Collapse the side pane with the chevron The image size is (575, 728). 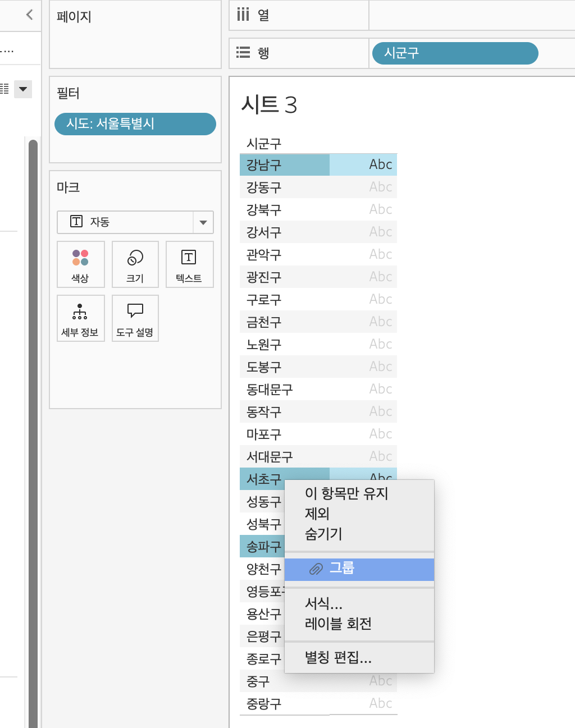click(x=29, y=15)
